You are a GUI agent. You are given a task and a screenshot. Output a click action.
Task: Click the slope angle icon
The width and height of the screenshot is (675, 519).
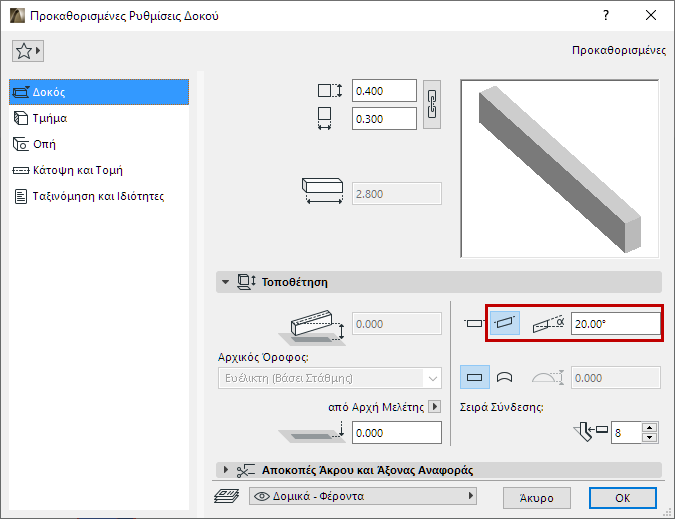click(x=548, y=324)
